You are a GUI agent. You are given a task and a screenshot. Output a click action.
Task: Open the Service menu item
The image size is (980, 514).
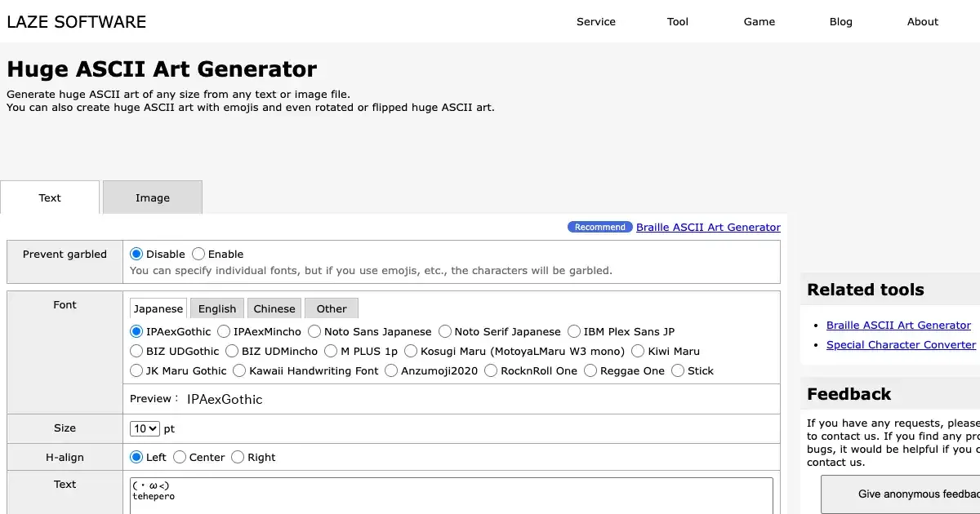click(595, 22)
